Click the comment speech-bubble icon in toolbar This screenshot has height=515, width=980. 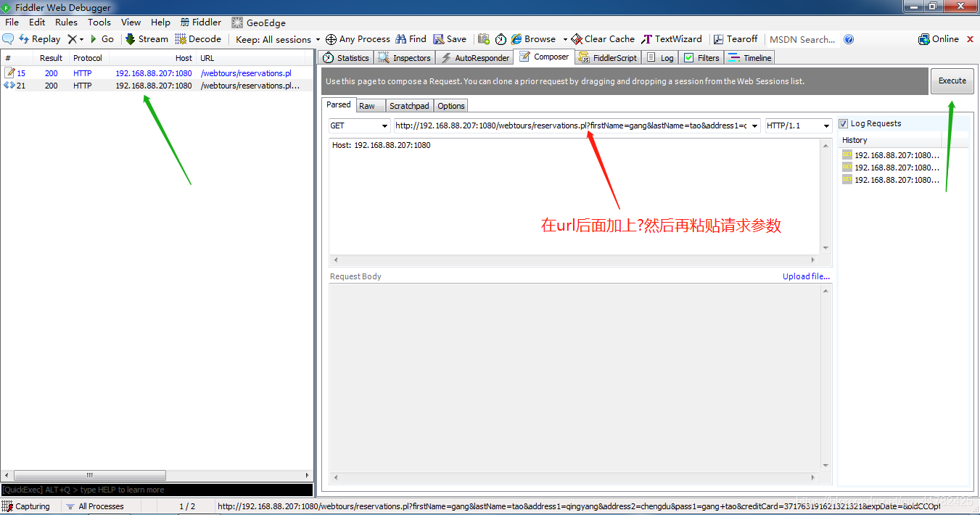point(9,39)
